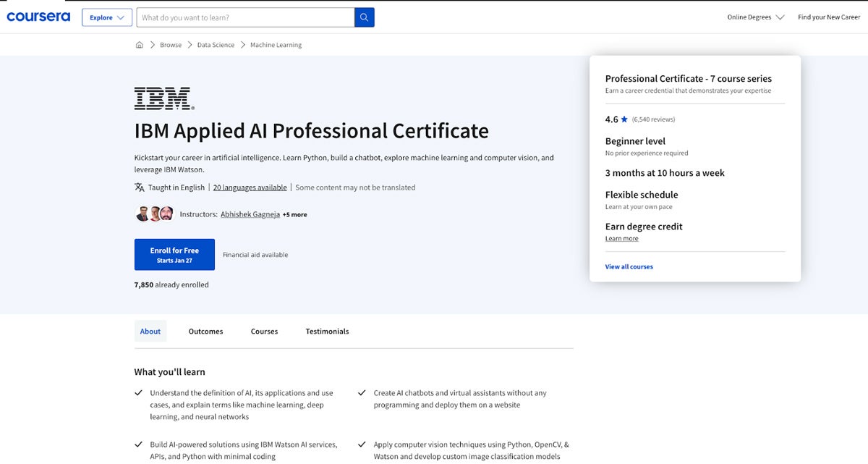This screenshot has height=464, width=868.
Task: Expand the Online Degrees menu
Action: (756, 17)
